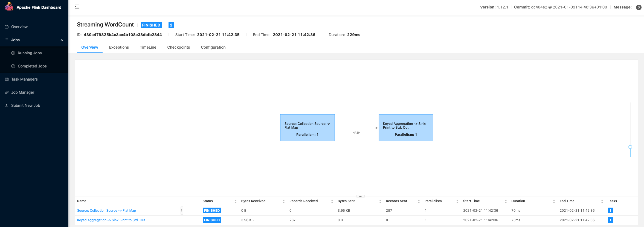Image resolution: width=644 pixels, height=227 pixels.
Task: Open Source: Collection Source -> Flat Map link
Action: point(106,211)
